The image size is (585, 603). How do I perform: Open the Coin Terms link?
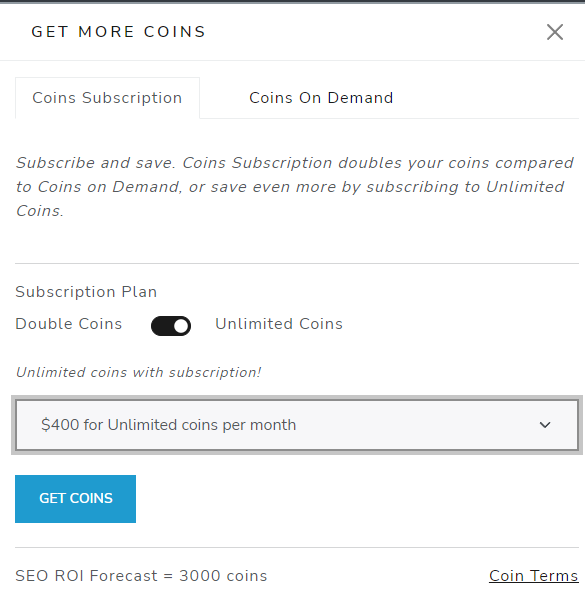tap(533, 576)
